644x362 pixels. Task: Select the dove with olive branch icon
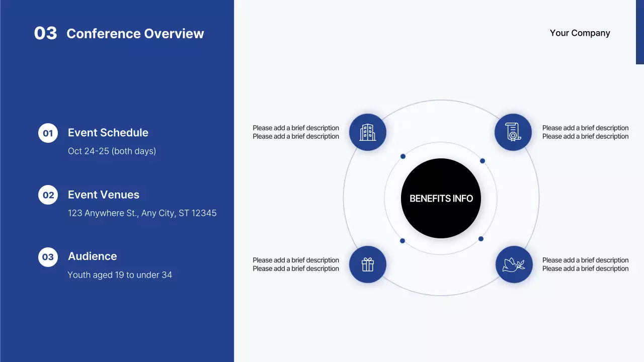(x=513, y=264)
